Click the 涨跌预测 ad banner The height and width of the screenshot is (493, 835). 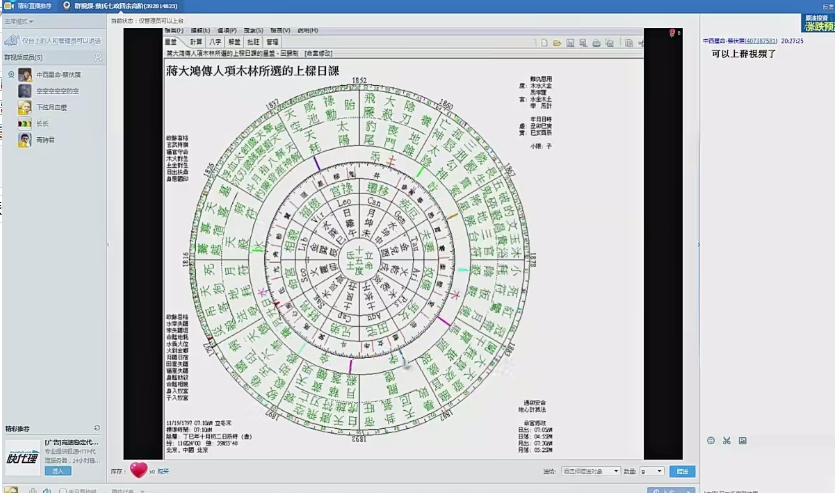tap(818, 23)
